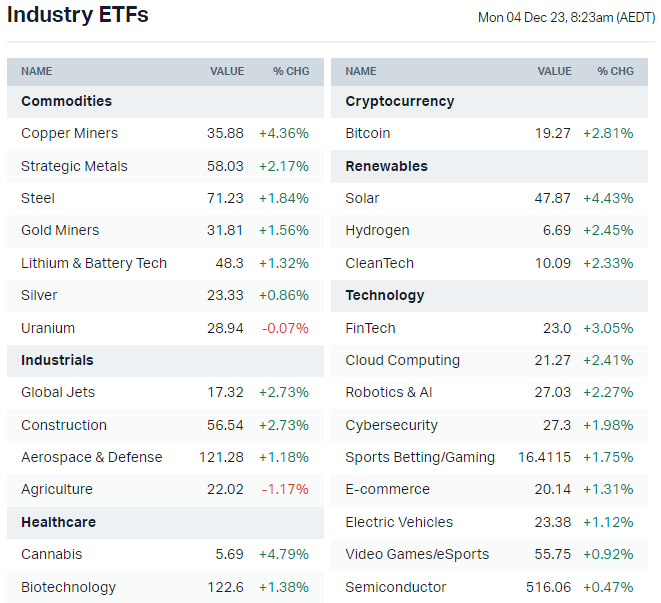The image size is (661, 603).
Task: Open the Biotechnology ETF row
Action: tap(68, 587)
